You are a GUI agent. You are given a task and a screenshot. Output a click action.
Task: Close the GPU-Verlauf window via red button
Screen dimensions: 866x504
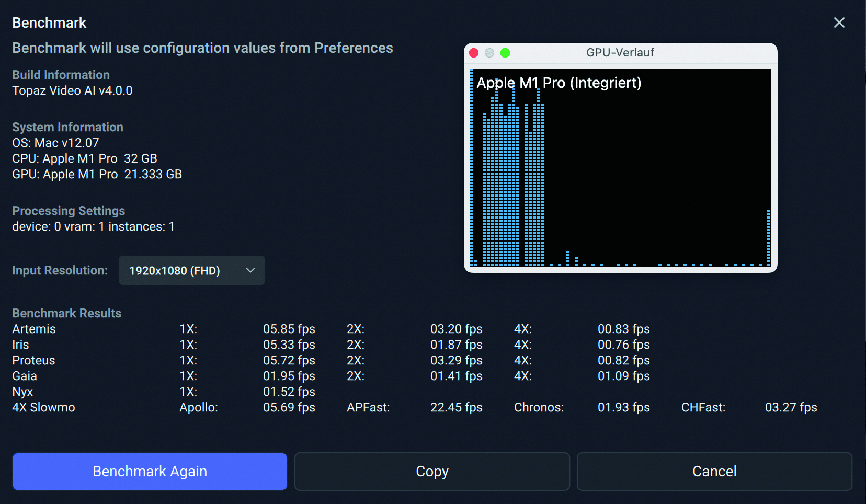pyautogui.click(x=474, y=53)
